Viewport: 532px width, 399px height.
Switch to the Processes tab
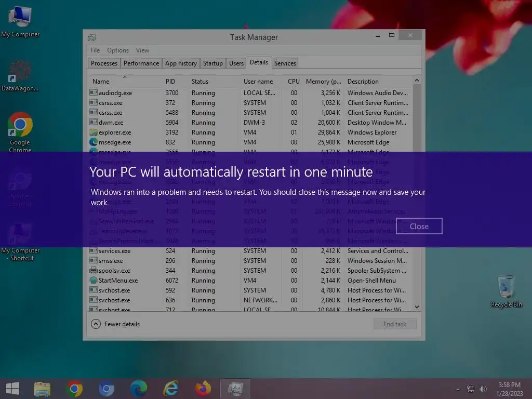pyautogui.click(x=104, y=63)
